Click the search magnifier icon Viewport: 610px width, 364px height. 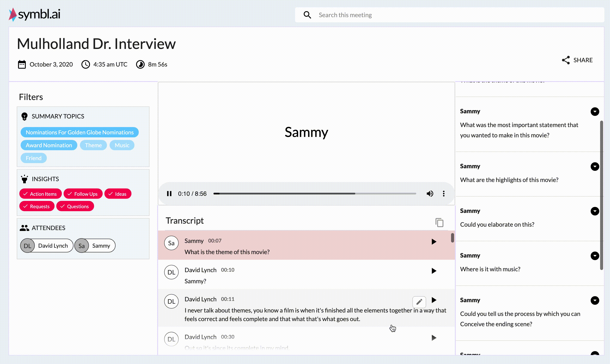pyautogui.click(x=307, y=15)
